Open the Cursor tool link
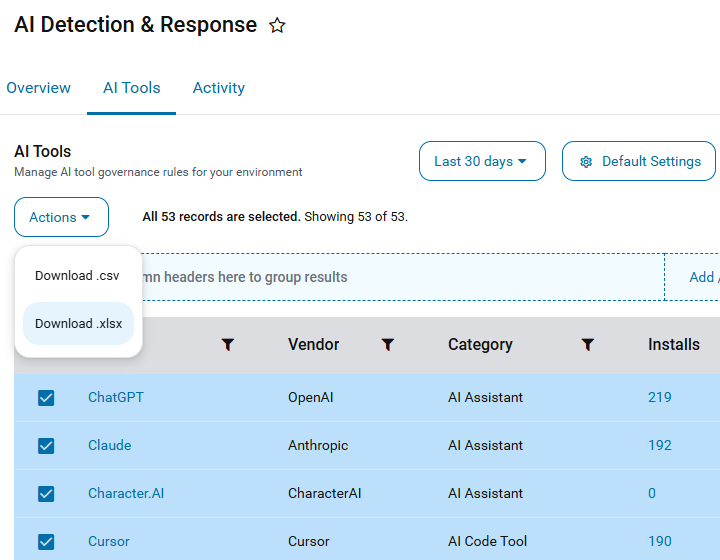The height and width of the screenshot is (560, 720). pos(108,541)
